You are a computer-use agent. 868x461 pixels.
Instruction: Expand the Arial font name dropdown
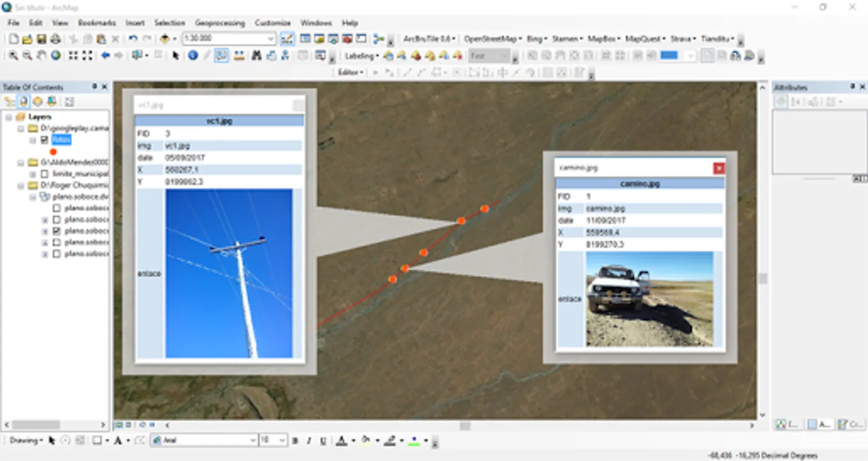click(x=253, y=441)
